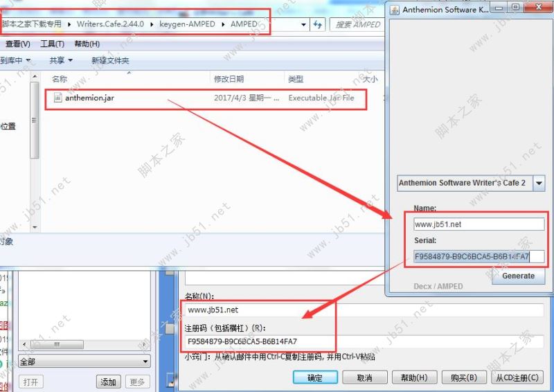Open the 全部 dropdown in lower left panel

point(84,362)
